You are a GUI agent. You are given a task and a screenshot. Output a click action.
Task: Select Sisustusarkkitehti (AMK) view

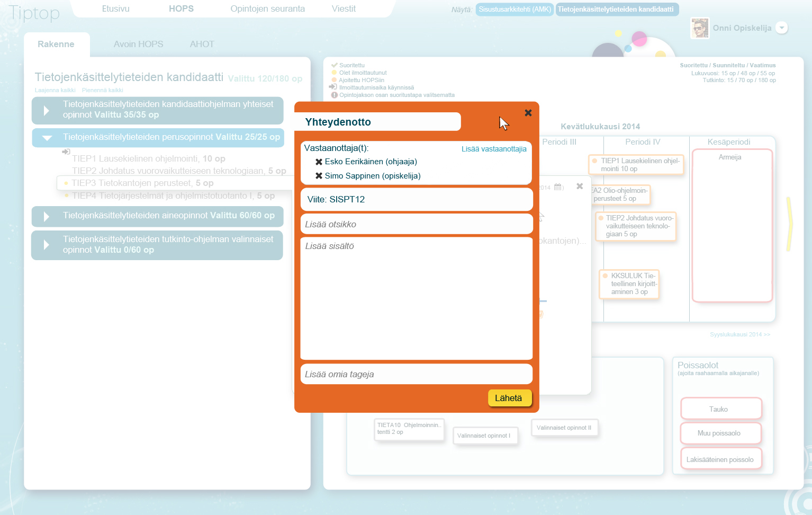(x=515, y=10)
